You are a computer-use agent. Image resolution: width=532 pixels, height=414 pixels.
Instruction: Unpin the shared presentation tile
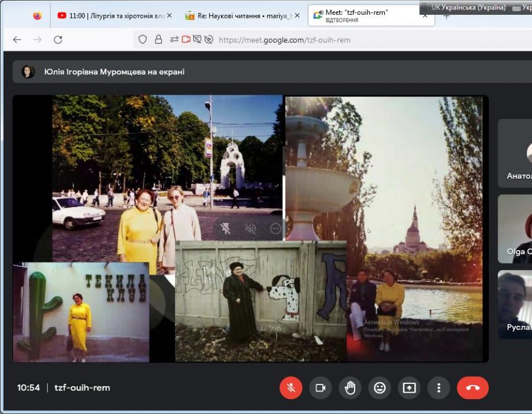pos(225,228)
